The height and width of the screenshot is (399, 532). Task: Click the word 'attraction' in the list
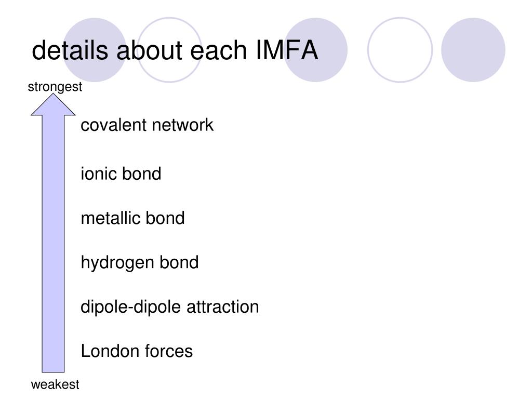point(222,307)
